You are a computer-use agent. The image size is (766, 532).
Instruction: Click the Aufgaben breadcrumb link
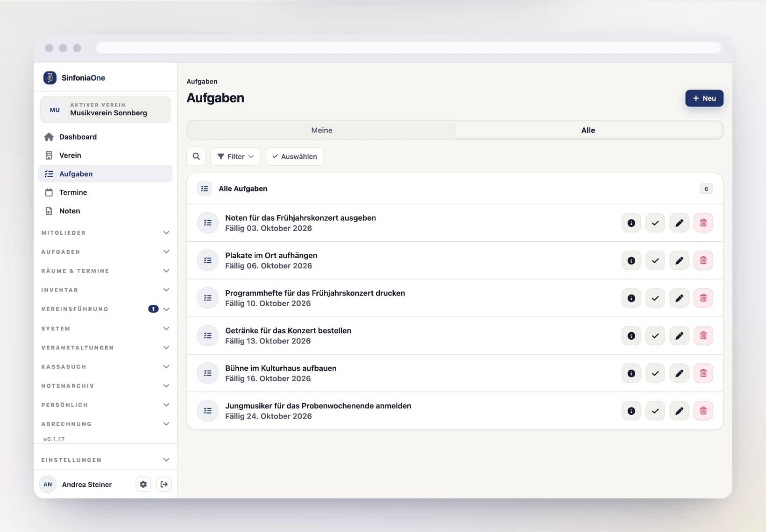click(x=202, y=82)
